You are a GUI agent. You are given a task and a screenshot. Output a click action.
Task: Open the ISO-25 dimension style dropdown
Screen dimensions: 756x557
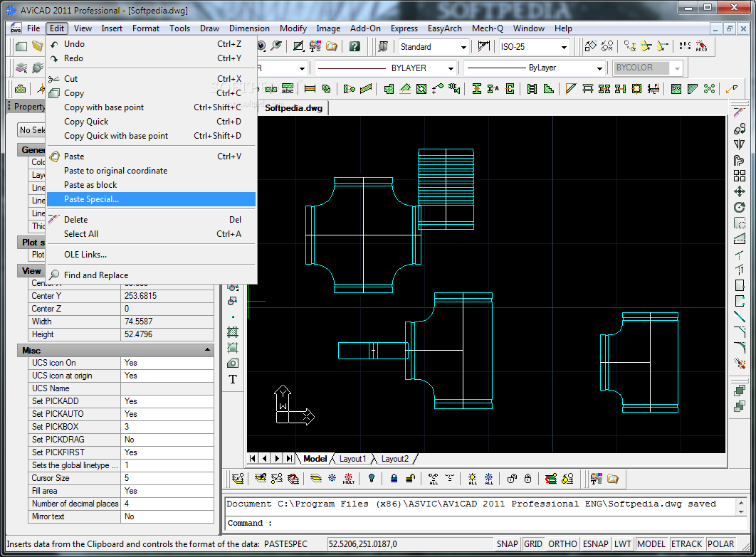pyautogui.click(x=564, y=47)
